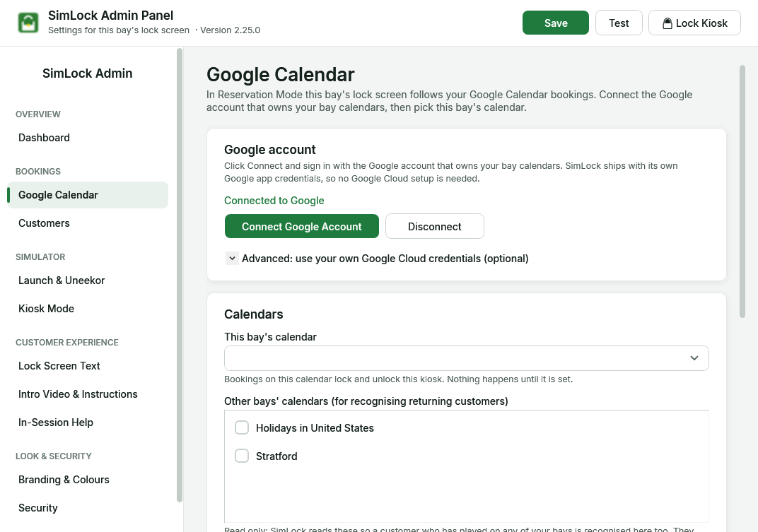Open Lock Screen Text page
Viewport: 758px width, 532px height.
click(x=88, y=366)
